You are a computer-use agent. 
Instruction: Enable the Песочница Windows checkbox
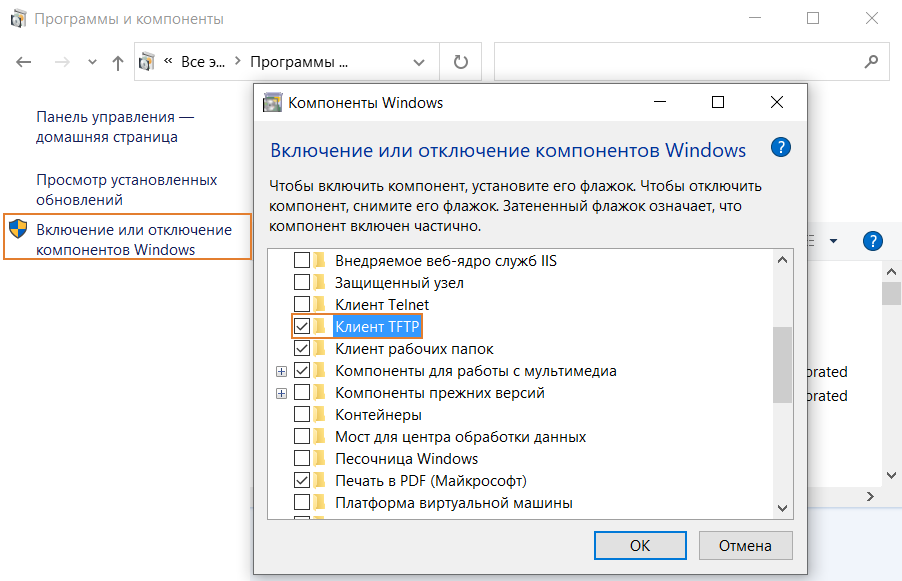[301, 459]
